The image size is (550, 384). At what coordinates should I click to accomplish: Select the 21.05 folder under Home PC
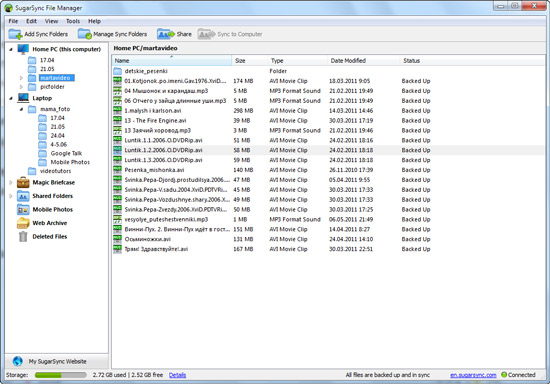(x=47, y=69)
